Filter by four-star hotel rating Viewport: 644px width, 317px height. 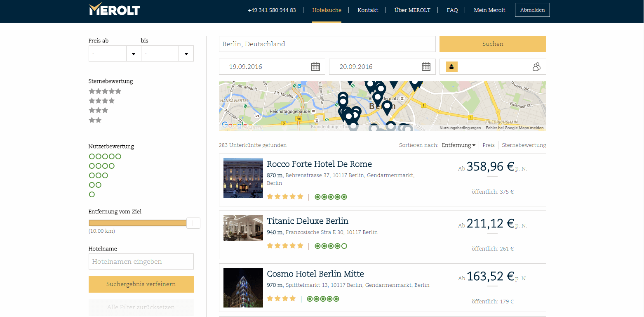point(102,101)
